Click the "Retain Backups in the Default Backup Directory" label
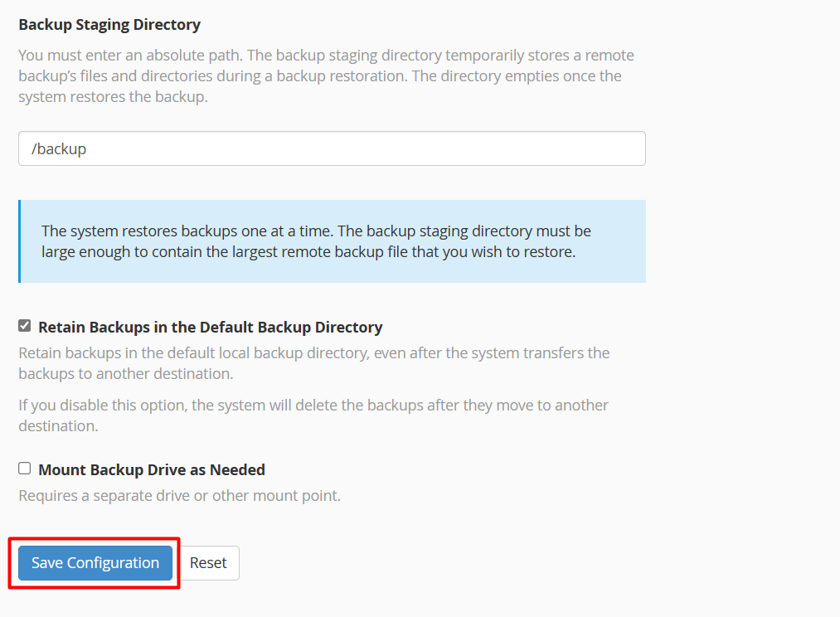The image size is (840, 617). click(x=210, y=328)
